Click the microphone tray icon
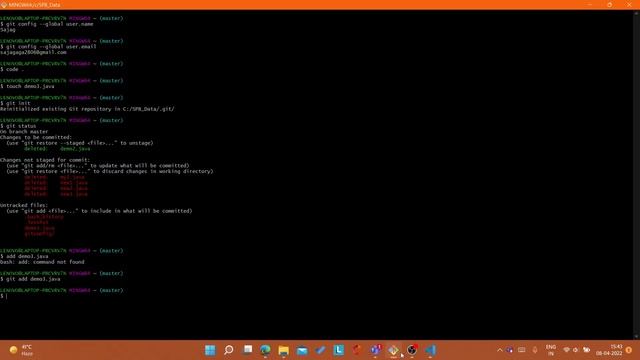Image resolution: width=640 pixels, height=360 pixels. point(535,350)
